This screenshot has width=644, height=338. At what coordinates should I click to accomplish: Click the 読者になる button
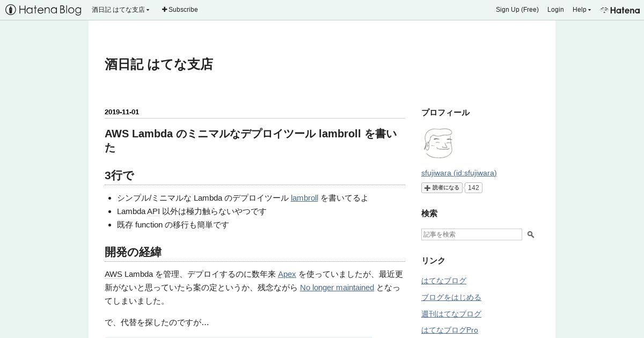pos(442,188)
